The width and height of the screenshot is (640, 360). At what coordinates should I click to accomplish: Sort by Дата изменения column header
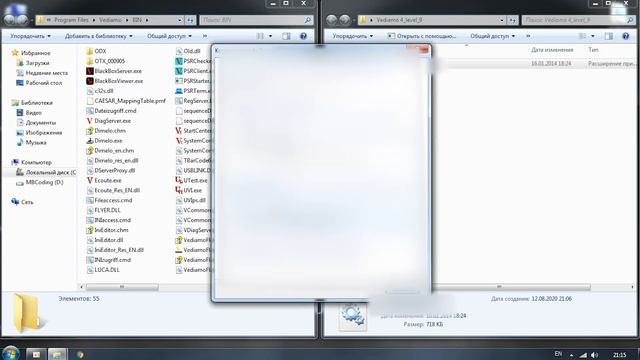(552, 50)
